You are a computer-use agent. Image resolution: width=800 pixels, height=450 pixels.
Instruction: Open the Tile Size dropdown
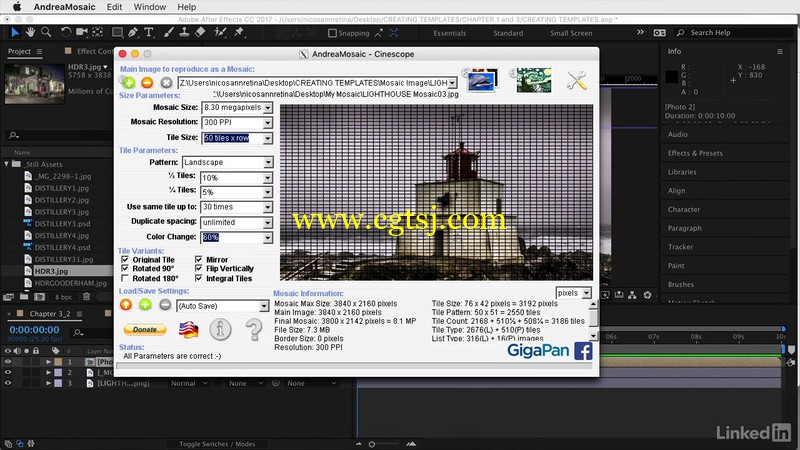point(268,138)
